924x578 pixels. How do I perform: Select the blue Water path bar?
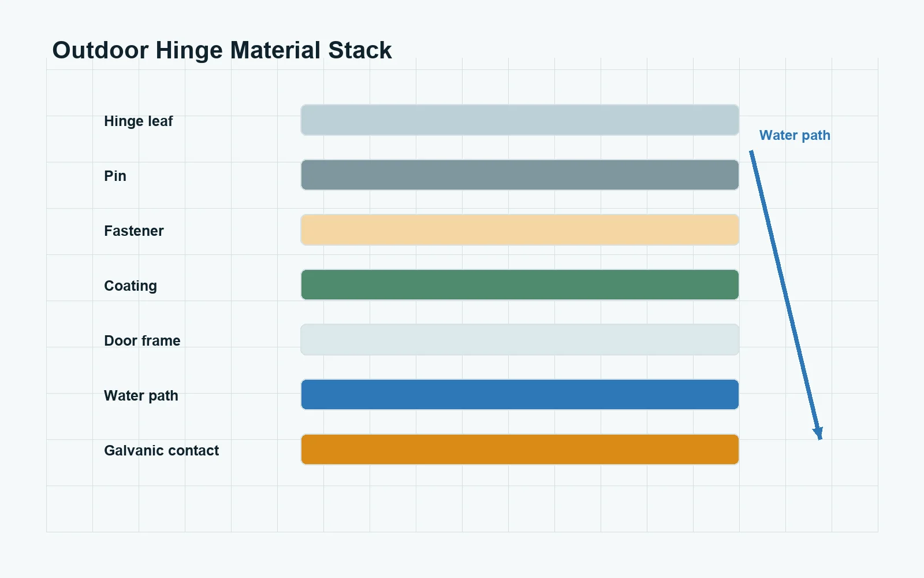[520, 395]
